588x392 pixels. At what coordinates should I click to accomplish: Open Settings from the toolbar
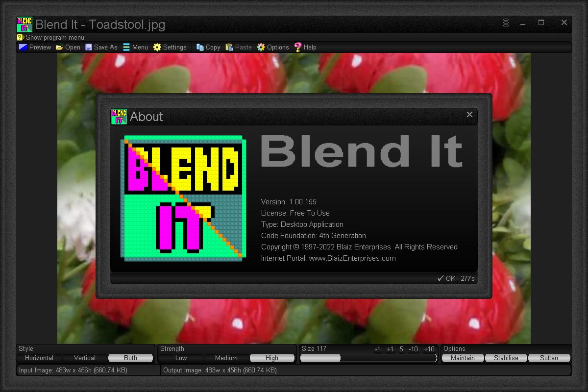[x=170, y=47]
